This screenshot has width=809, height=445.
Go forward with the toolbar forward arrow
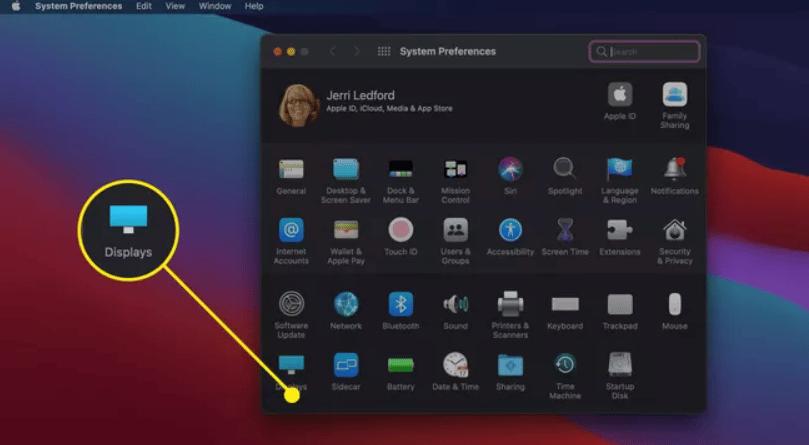click(357, 51)
